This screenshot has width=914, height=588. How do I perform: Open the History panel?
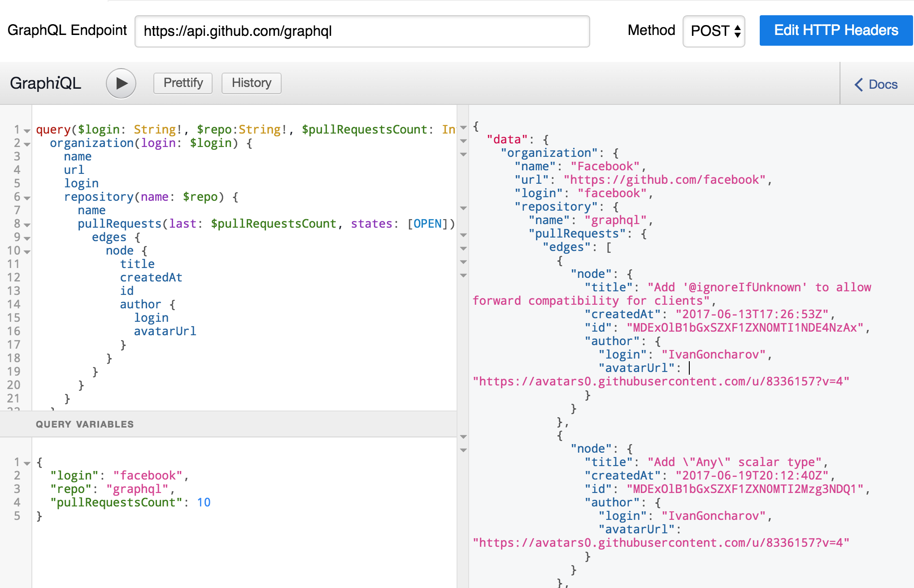pos(251,83)
